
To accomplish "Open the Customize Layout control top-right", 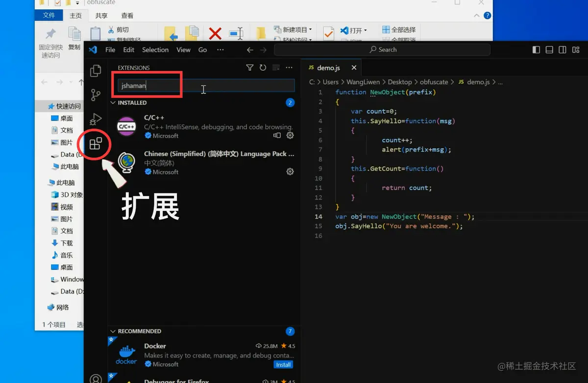I will [576, 49].
